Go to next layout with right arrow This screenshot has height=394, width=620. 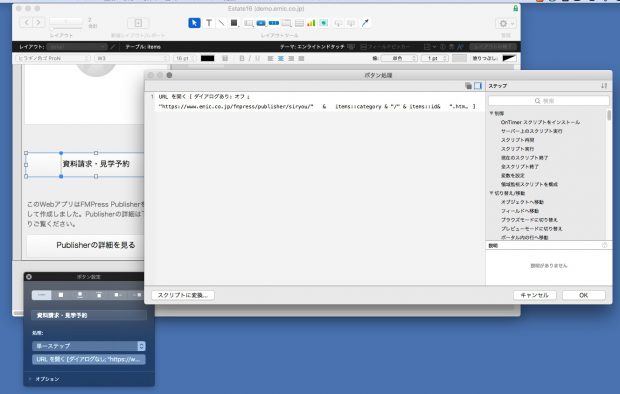click(38, 23)
